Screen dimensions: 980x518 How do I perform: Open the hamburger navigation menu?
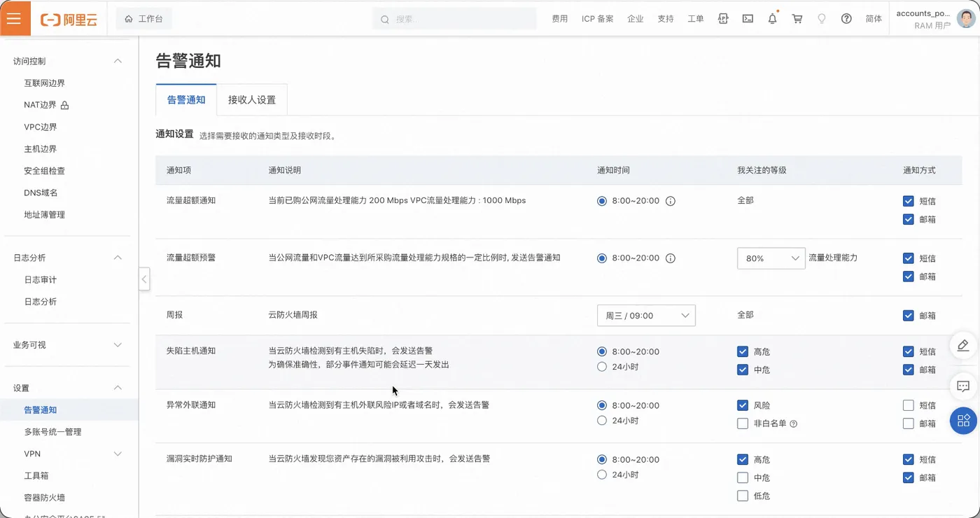15,19
